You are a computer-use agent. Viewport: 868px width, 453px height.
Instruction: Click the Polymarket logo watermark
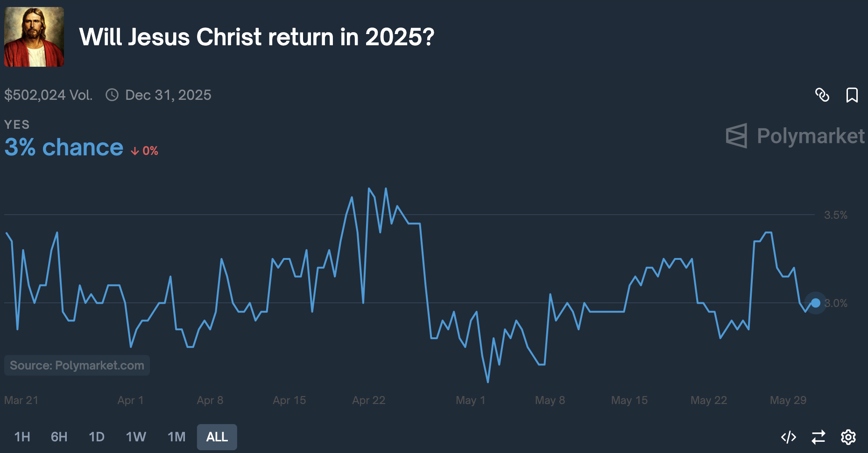795,136
